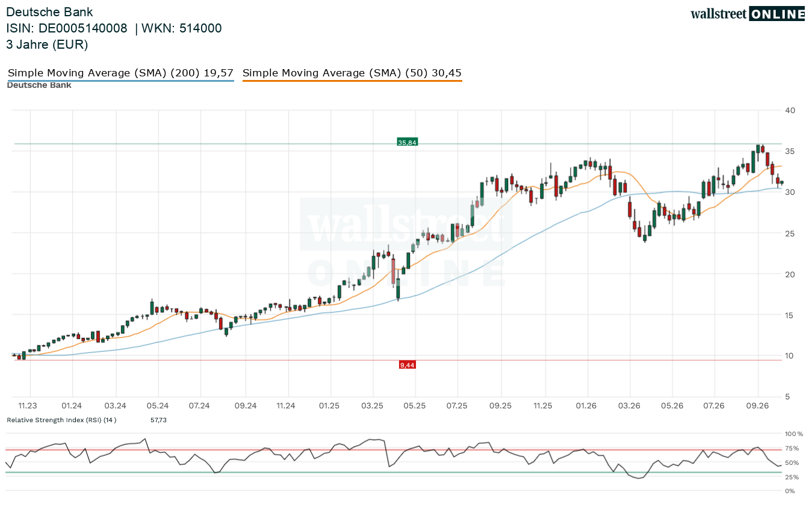
Task: Click the 05.24 date axis label
Action: [158, 406]
